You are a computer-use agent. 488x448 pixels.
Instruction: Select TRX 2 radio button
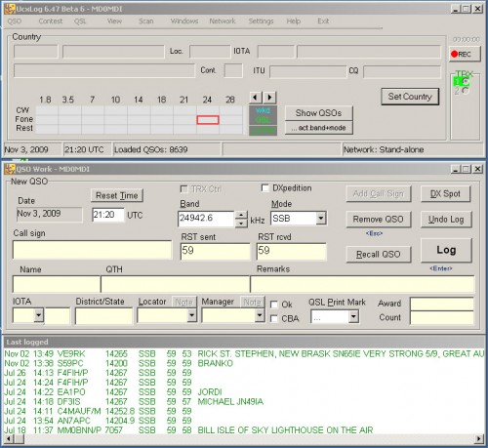[466, 91]
